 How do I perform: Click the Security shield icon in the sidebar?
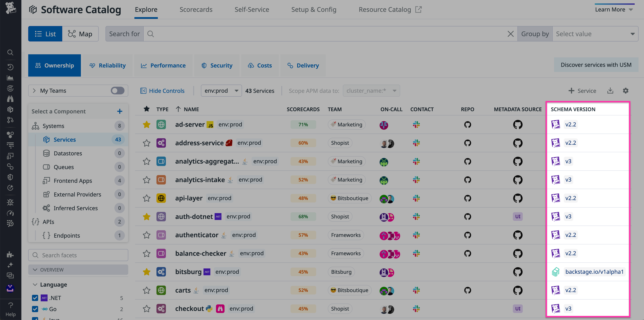pos(10,177)
